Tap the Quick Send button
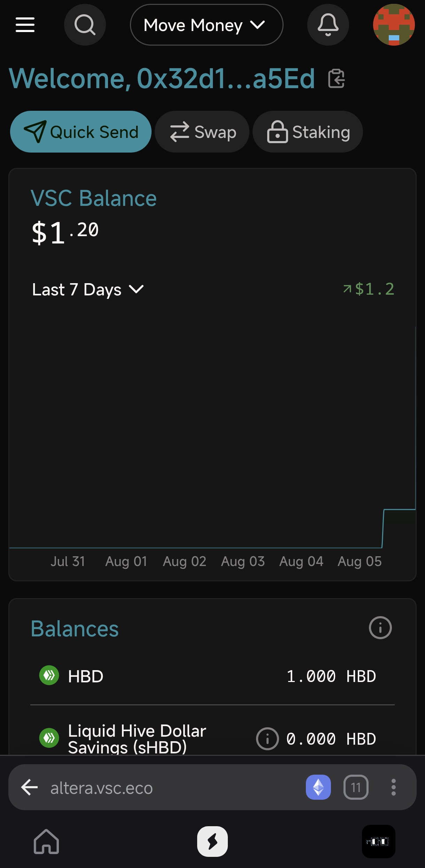The width and height of the screenshot is (425, 868). pyautogui.click(x=81, y=132)
